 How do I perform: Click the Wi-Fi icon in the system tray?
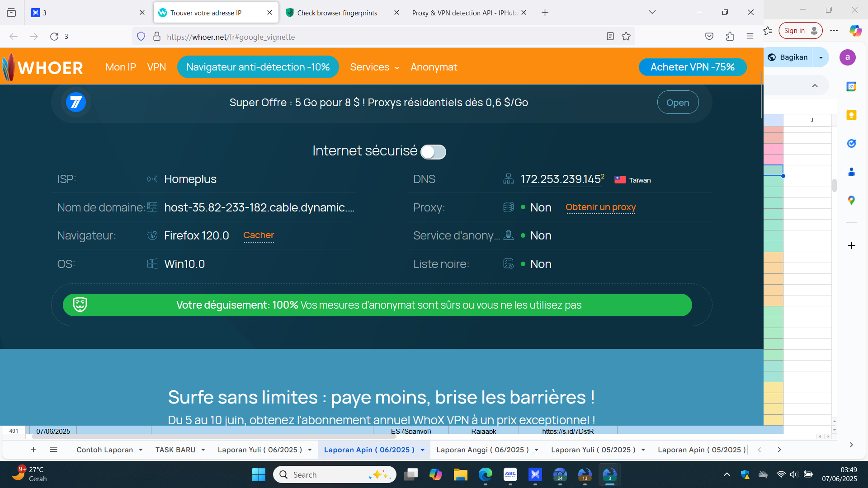click(x=781, y=474)
